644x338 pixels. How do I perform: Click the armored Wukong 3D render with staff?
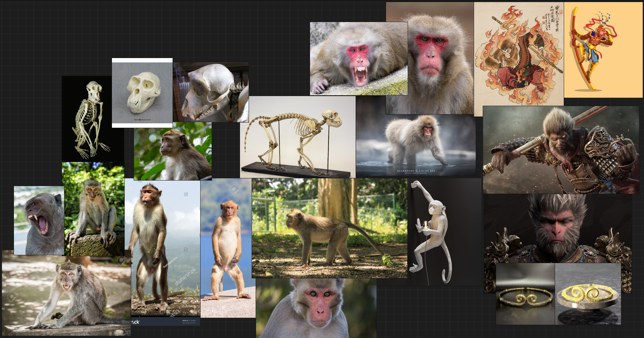[x=560, y=150]
